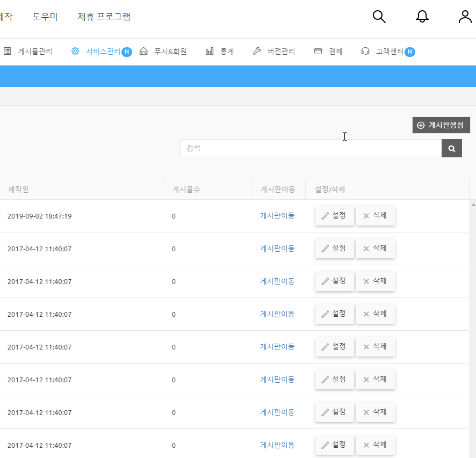Open the search magnifier icon in header
The image size is (476, 458).
click(379, 17)
